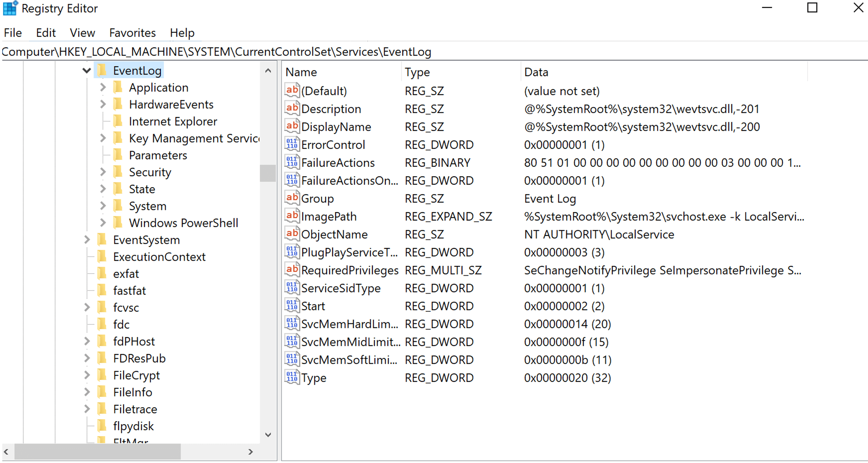Select the Filetrace key
This screenshot has width=868, height=463.
[135, 409]
